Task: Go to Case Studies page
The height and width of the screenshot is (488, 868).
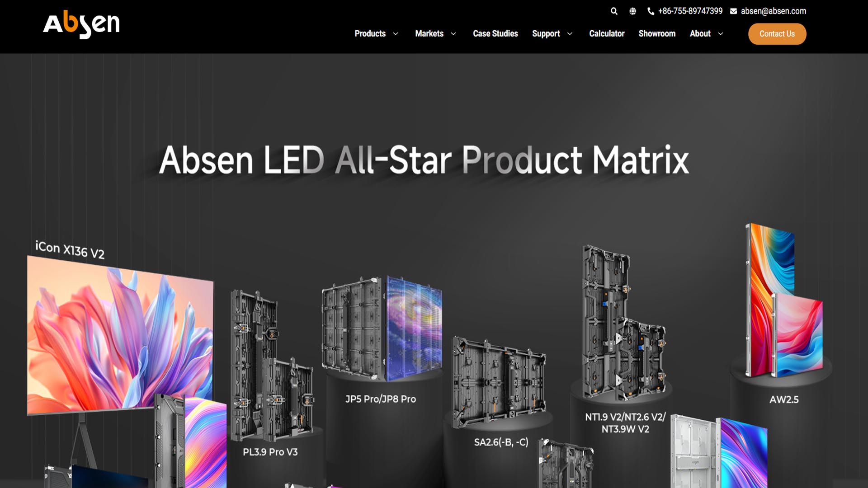Action: [x=495, y=34]
